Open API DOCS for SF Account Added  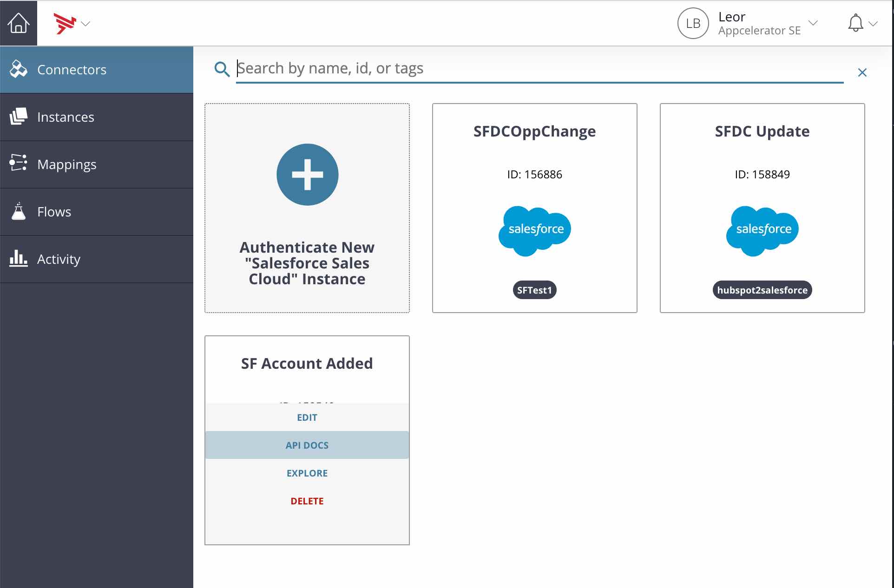point(307,445)
